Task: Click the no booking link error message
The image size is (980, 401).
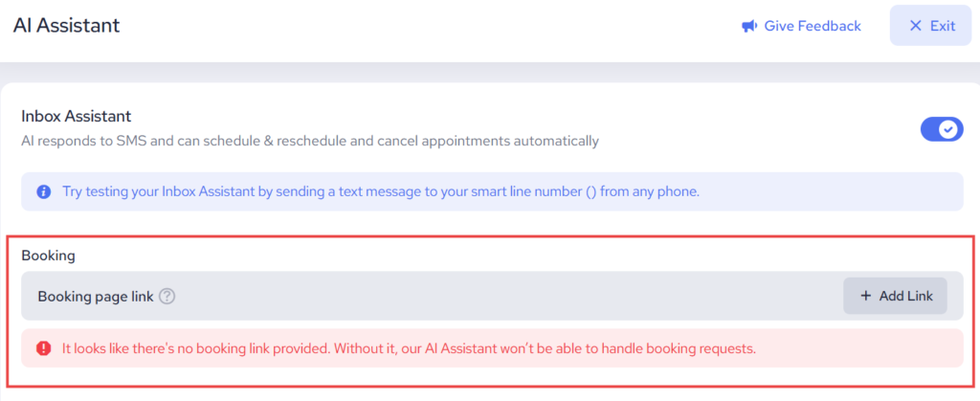Action: [x=409, y=348]
